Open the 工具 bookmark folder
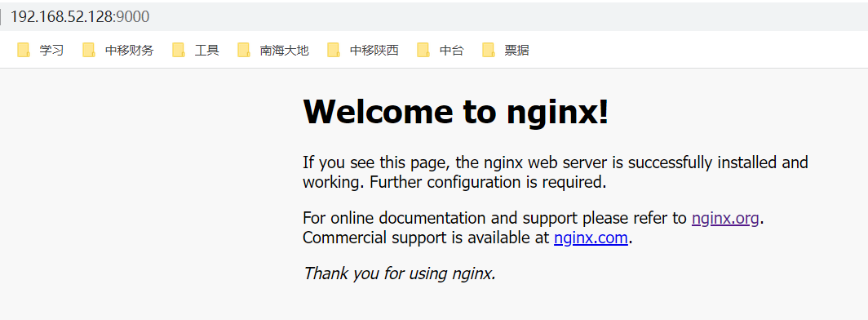The image size is (868, 320). pyautogui.click(x=196, y=51)
